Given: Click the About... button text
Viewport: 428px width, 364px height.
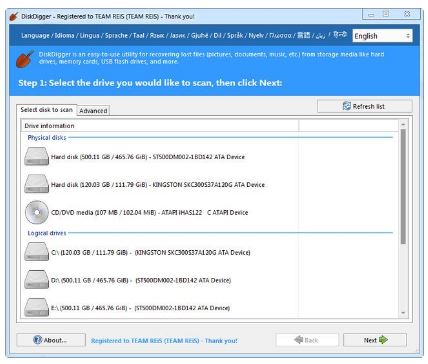Looking at the screenshot, I should click(55, 340).
